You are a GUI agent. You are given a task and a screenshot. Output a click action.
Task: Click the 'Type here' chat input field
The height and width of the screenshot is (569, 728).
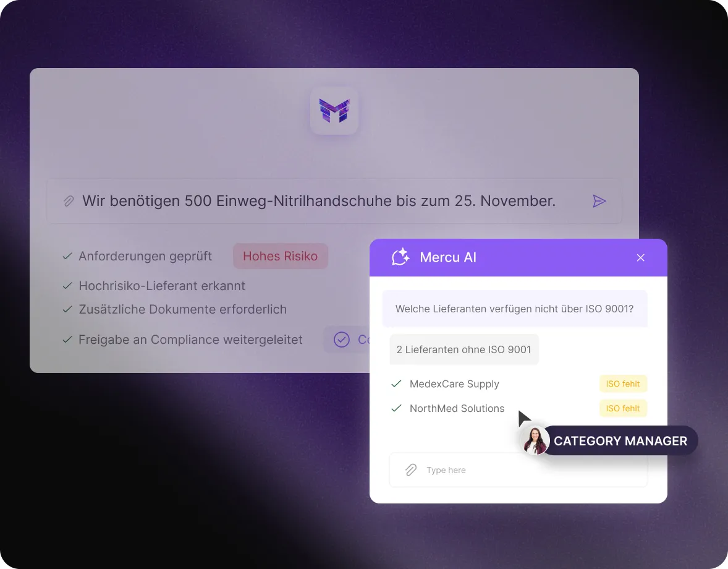click(518, 470)
